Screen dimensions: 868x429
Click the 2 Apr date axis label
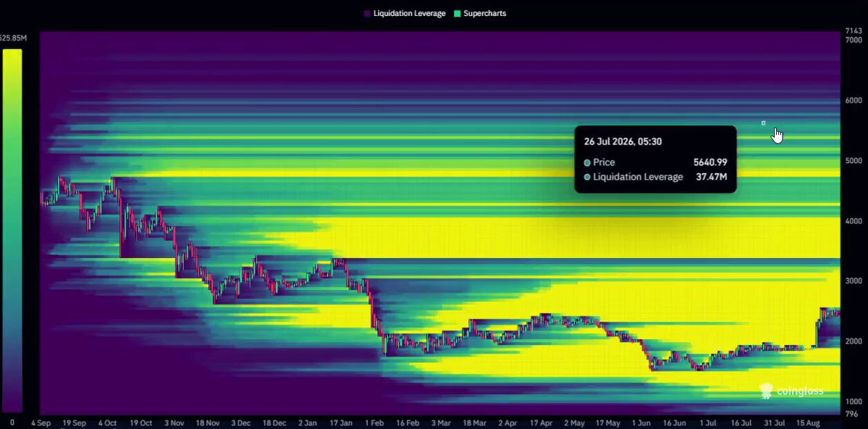point(507,423)
